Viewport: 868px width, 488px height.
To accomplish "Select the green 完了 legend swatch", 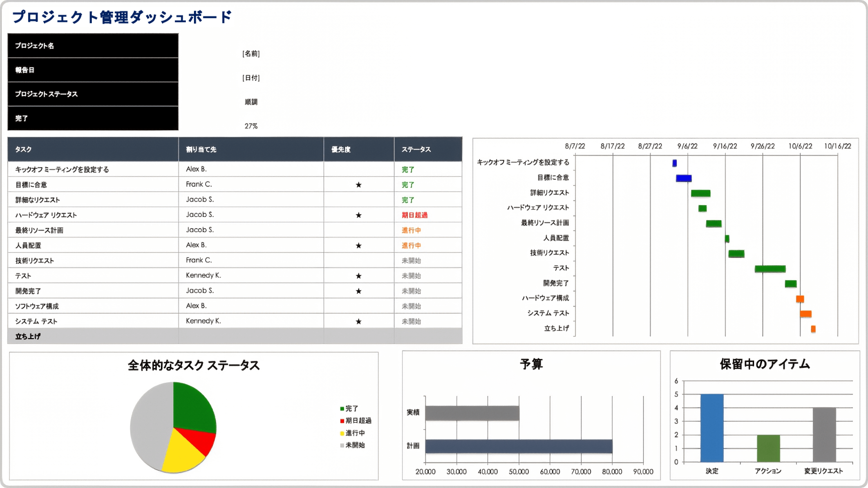I will (x=342, y=408).
